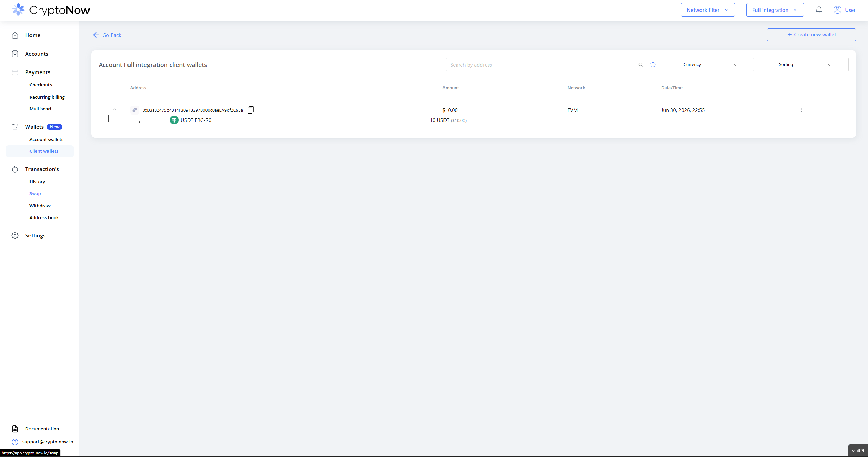Click the Settings gear icon
Image resolution: width=868 pixels, height=457 pixels.
coord(15,235)
